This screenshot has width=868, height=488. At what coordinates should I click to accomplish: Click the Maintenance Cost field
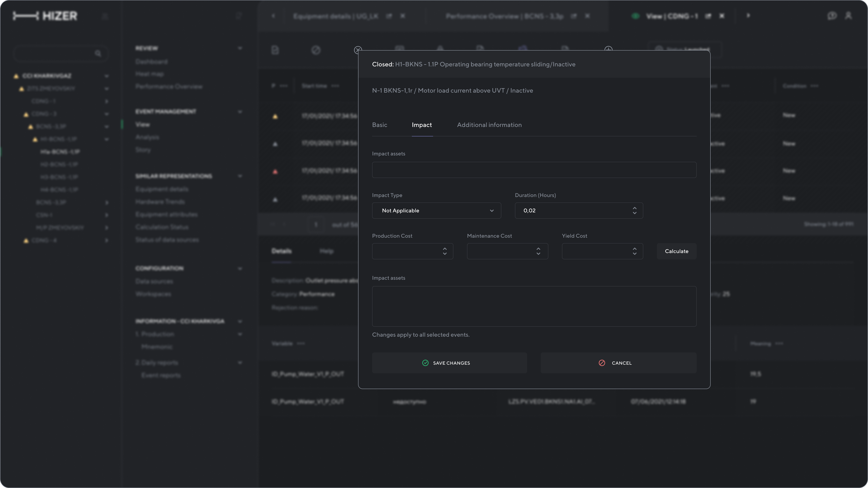coord(500,251)
